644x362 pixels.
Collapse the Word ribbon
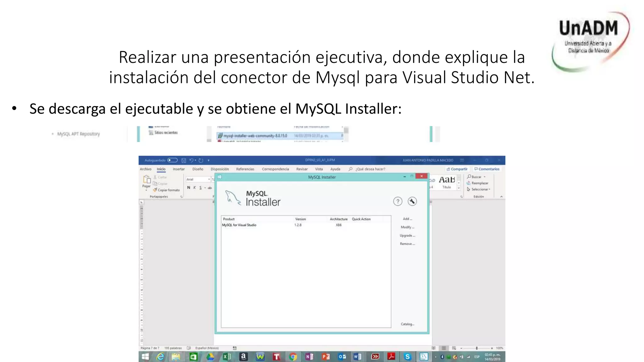501,197
